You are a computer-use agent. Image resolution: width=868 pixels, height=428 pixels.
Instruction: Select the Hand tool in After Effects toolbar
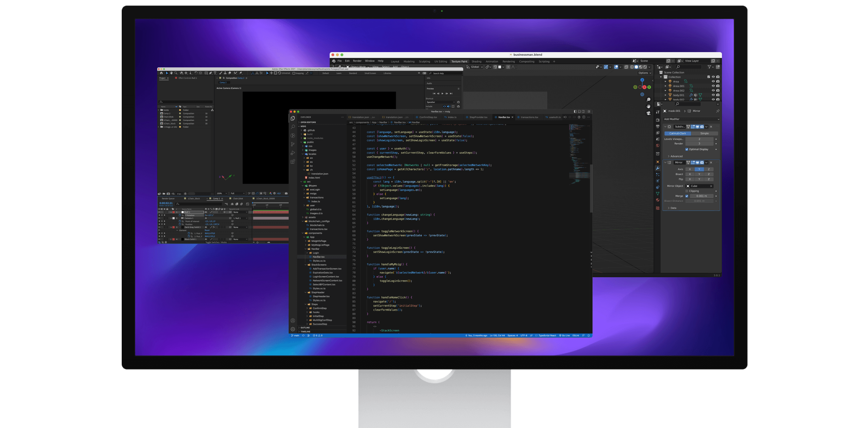click(171, 73)
